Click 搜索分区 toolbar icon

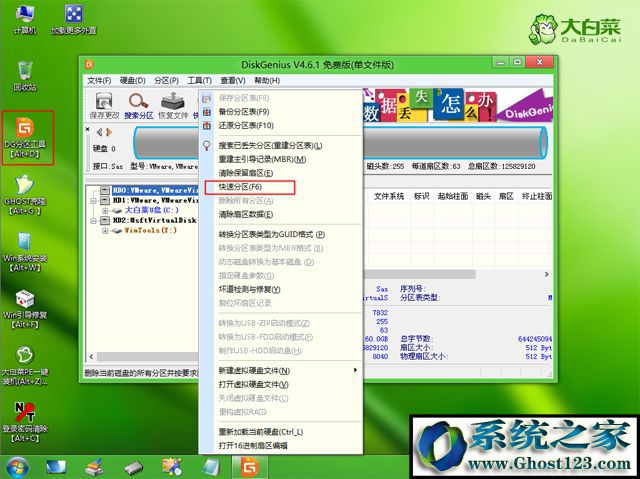point(138,106)
